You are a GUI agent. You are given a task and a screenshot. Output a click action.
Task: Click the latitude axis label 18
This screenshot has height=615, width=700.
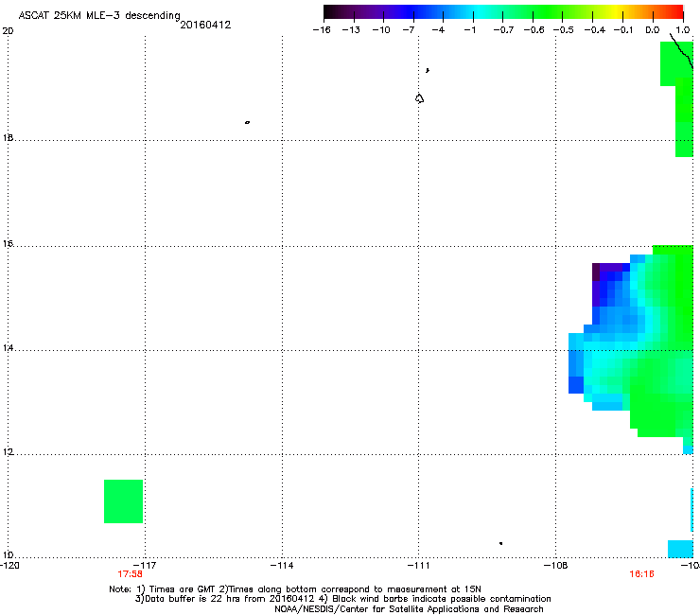[8, 137]
